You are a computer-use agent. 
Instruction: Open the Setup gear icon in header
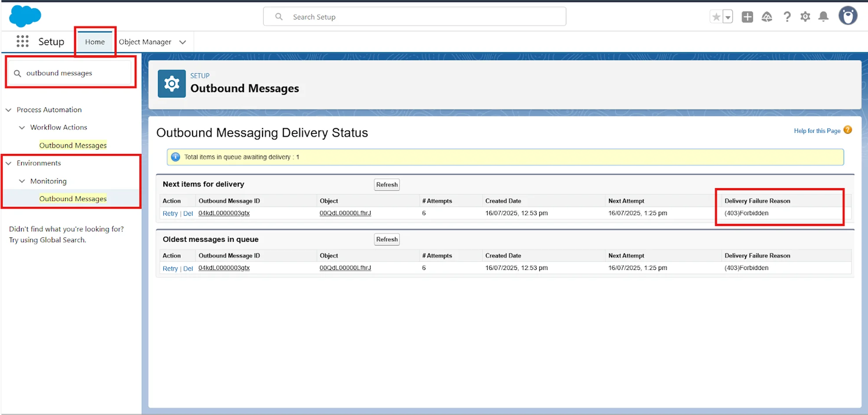click(805, 17)
